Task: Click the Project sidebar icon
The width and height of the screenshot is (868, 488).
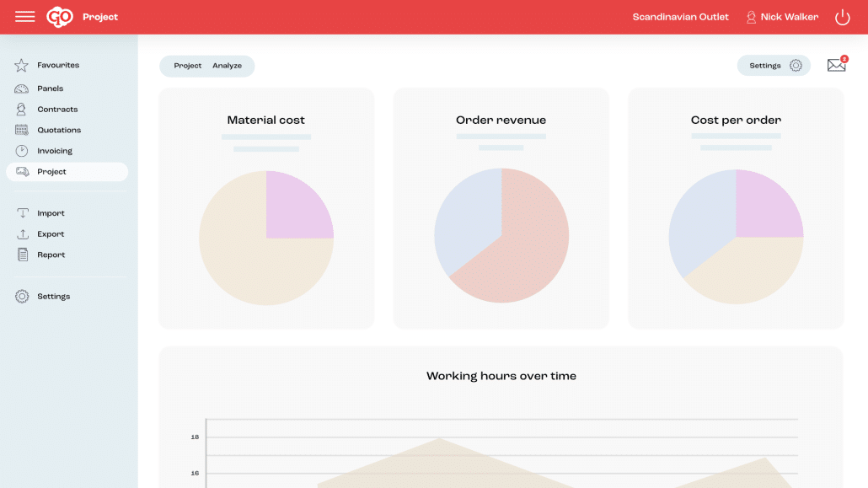Action: pyautogui.click(x=23, y=172)
